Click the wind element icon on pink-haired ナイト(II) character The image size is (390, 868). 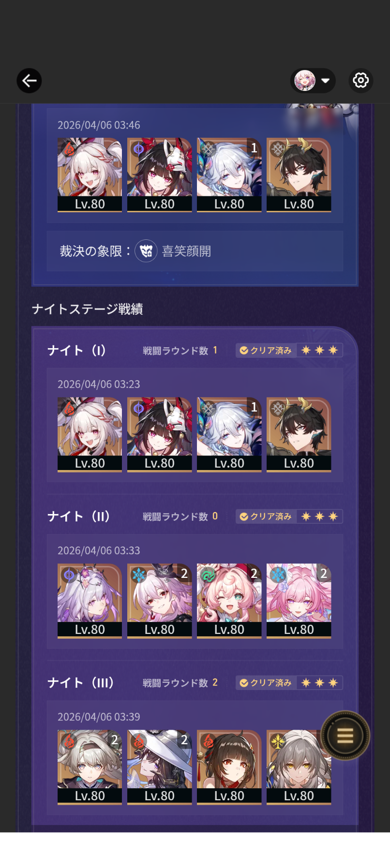point(208,575)
